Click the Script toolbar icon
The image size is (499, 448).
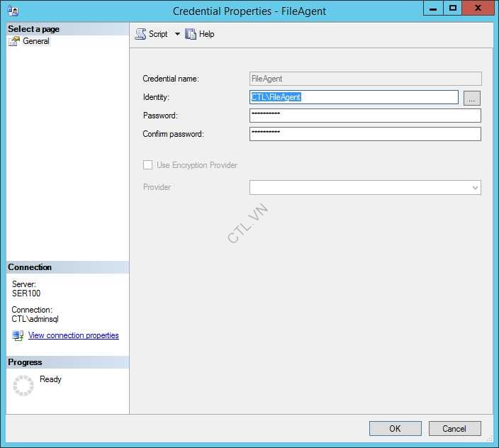click(x=140, y=34)
